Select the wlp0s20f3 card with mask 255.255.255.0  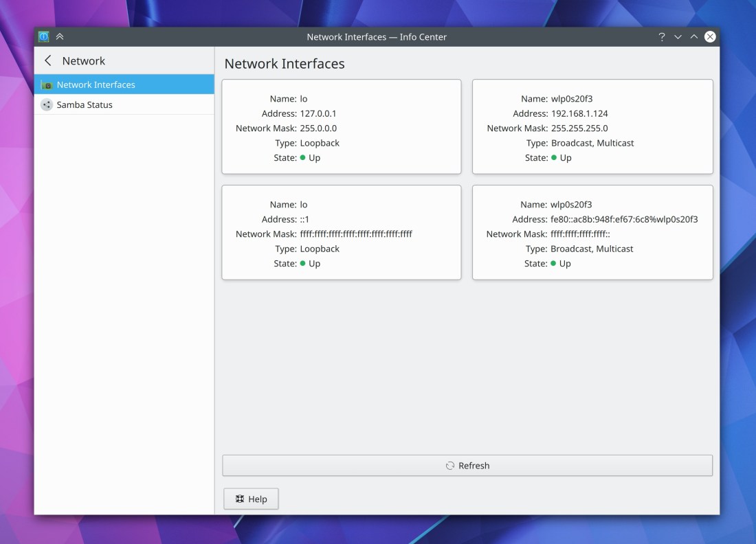[x=592, y=126]
